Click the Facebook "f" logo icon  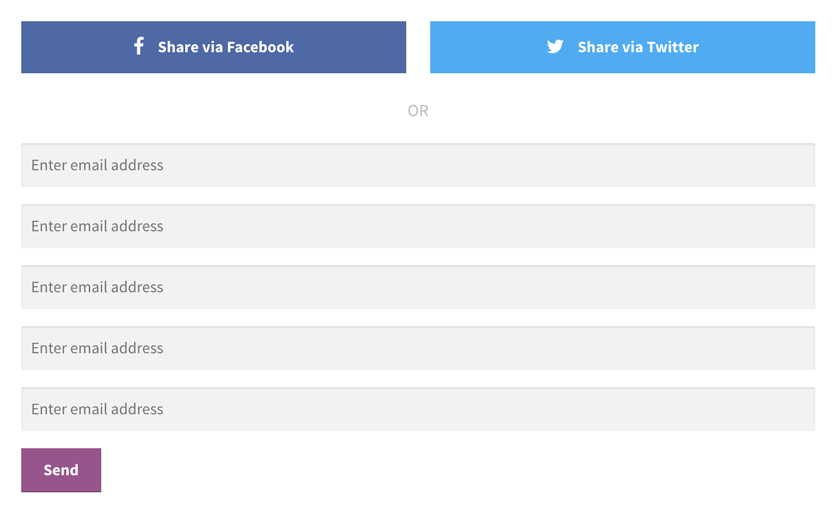point(139,46)
